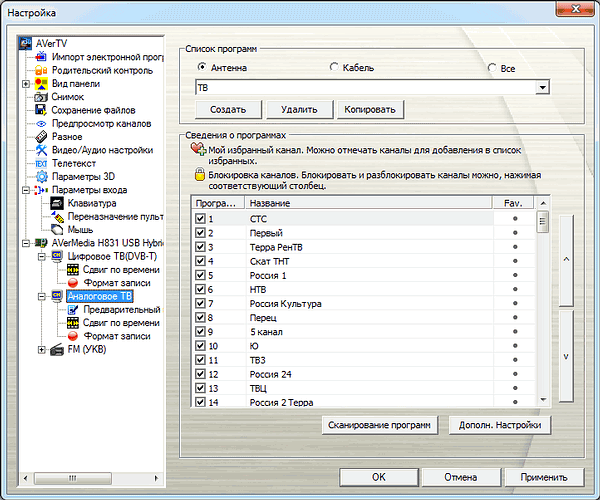Viewport: 600px width, 500px height.
Task: Select the Антенна radio button
Action: [x=202, y=67]
